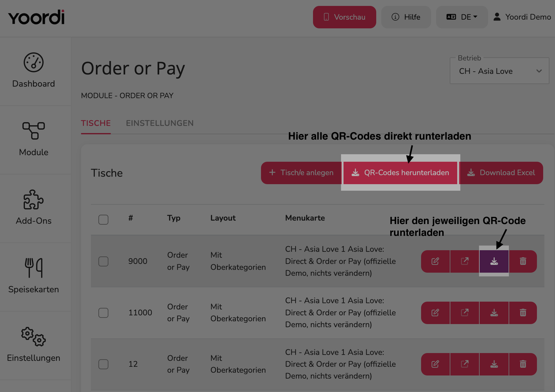555x392 pixels.
Task: Tick the checkbox for table 11000
Action: tap(103, 313)
